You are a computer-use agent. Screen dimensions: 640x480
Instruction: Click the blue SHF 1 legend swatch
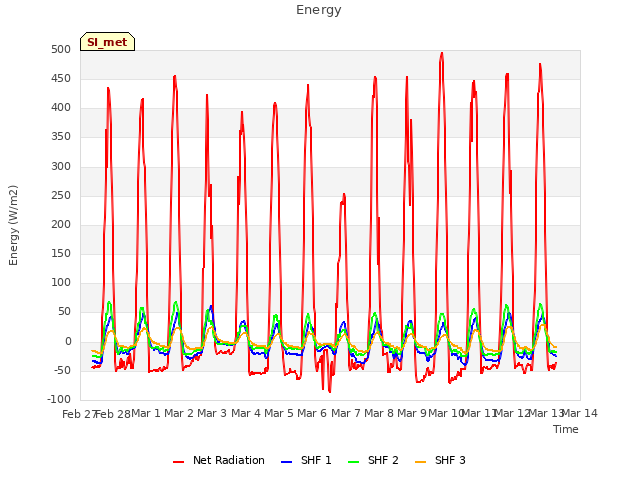[x=287, y=462]
